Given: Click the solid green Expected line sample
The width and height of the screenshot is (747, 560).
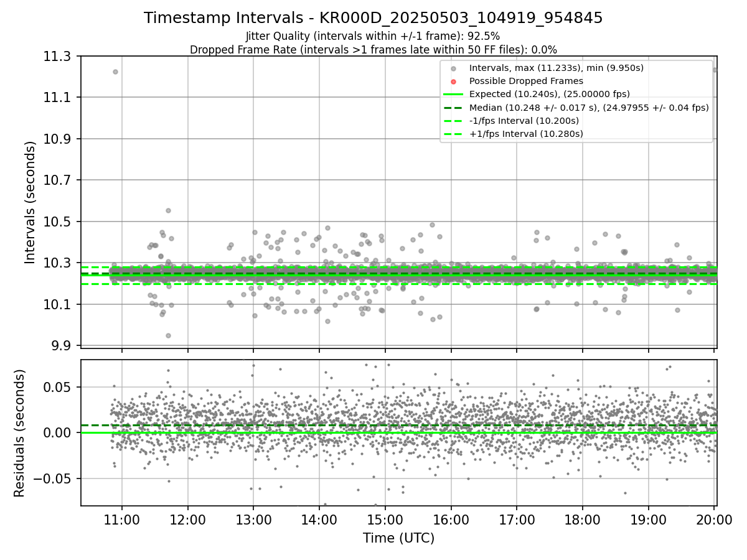Looking at the screenshot, I should (454, 95).
